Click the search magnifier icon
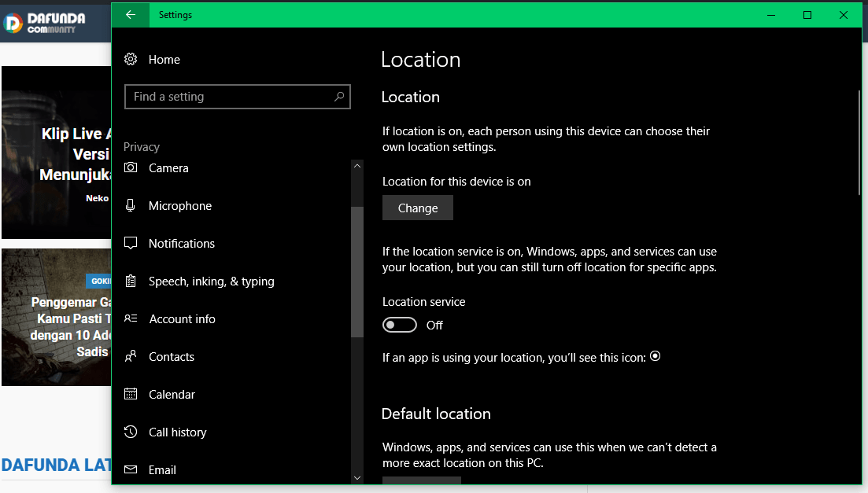The width and height of the screenshot is (868, 493). [339, 97]
